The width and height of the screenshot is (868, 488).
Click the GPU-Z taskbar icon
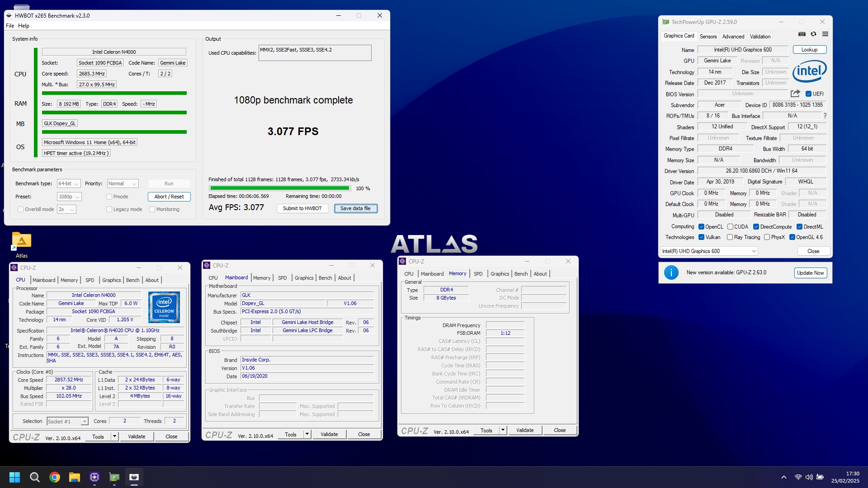coord(114,477)
